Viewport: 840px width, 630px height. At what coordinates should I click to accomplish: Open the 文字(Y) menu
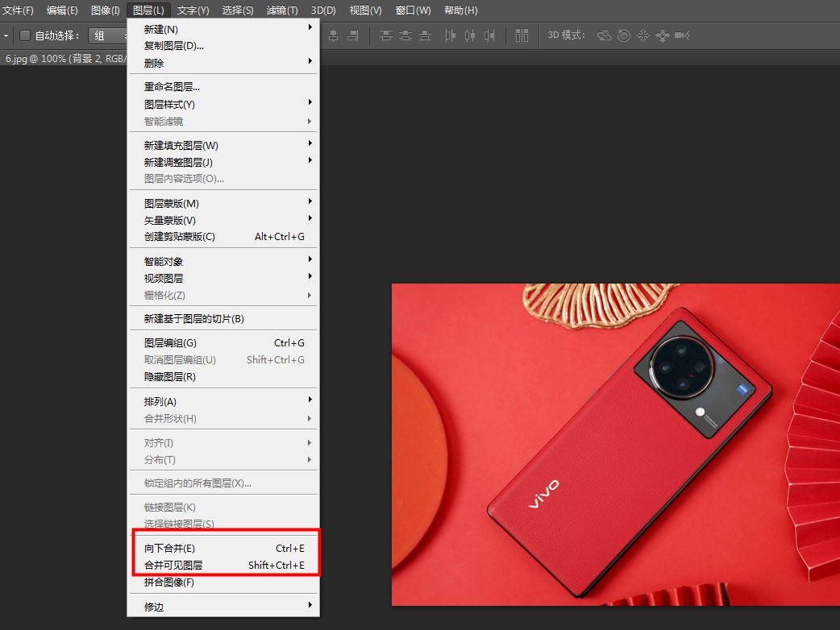point(193,10)
